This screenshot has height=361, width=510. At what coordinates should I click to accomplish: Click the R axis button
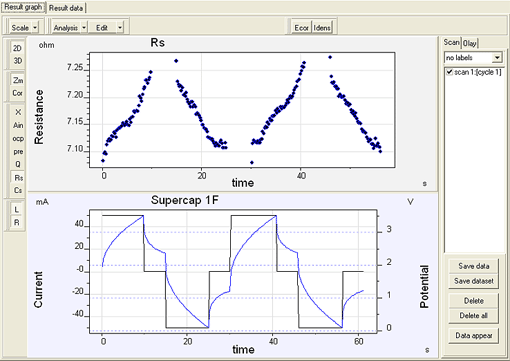coord(17,222)
